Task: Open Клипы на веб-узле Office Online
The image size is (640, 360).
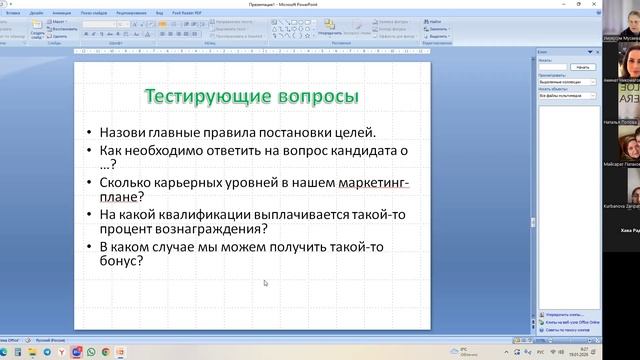Action: 569,322
